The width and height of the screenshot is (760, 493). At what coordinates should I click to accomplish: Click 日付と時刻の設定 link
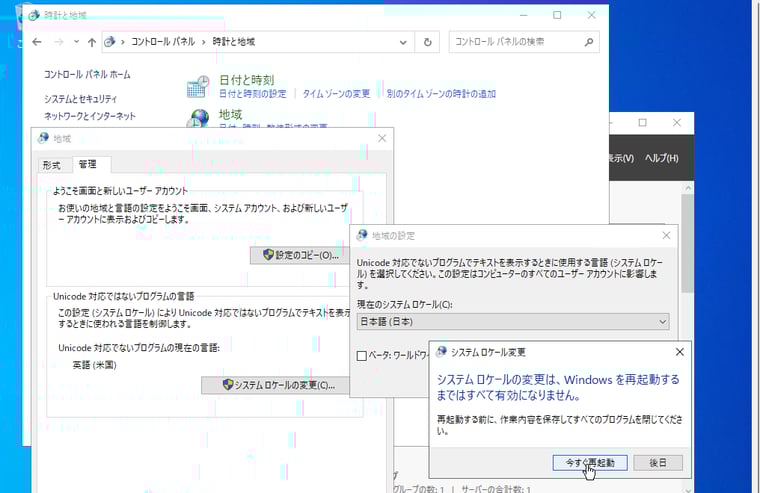253,94
